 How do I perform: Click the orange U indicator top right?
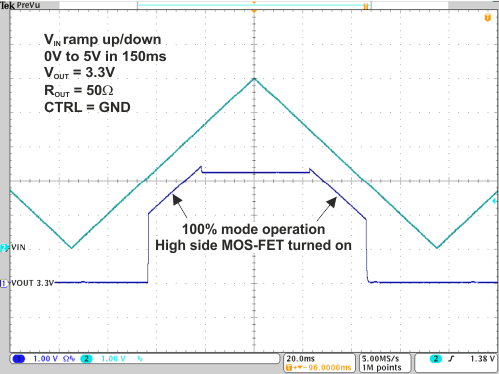coord(488,18)
